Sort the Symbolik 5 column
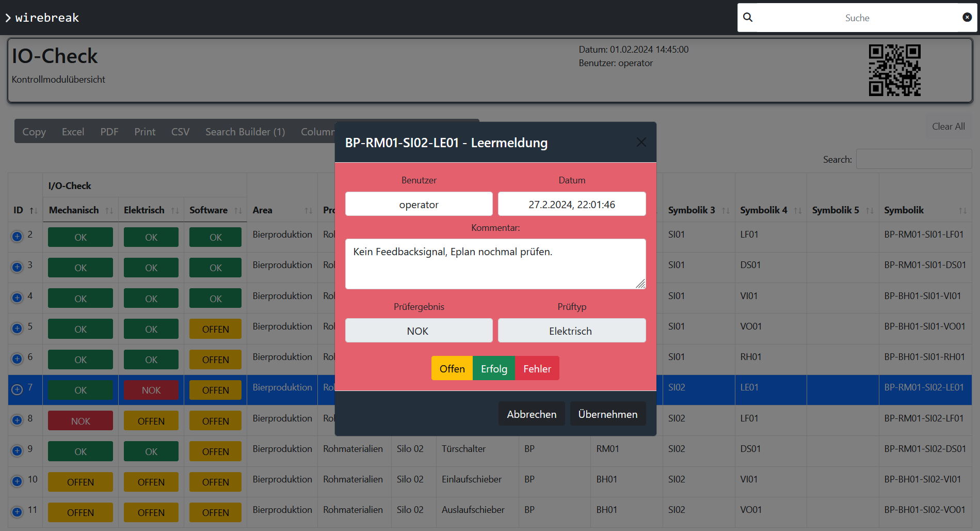Image resolution: width=980 pixels, height=531 pixels. (870, 211)
